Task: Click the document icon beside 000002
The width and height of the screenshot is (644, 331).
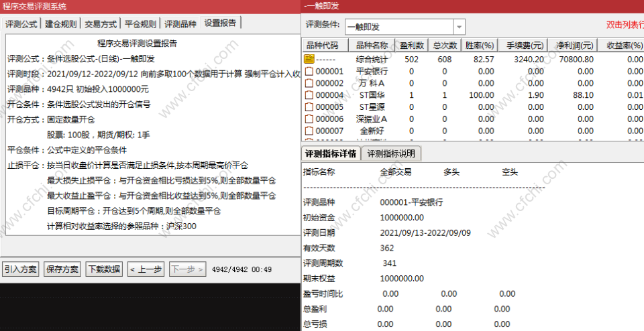Action: 309,83
